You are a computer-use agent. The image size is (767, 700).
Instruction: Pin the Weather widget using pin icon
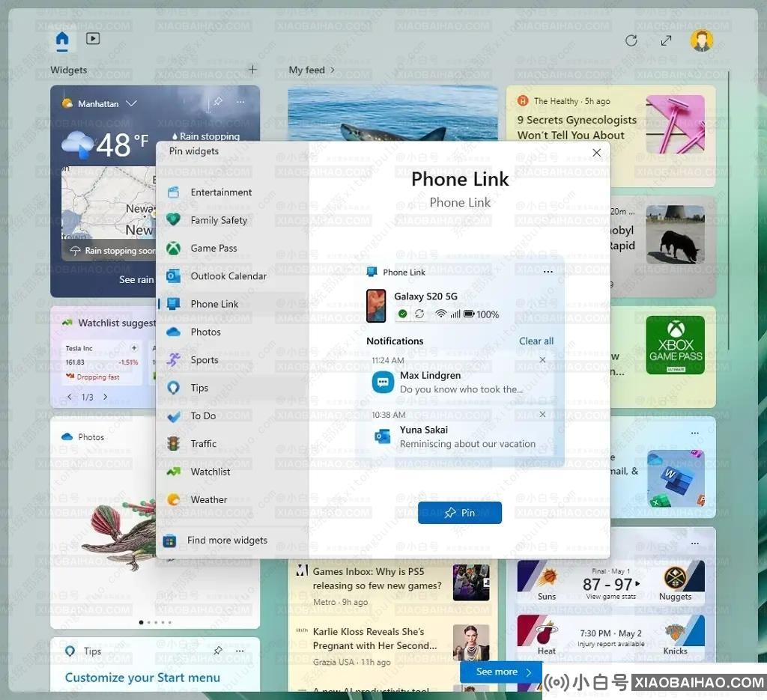point(217,102)
